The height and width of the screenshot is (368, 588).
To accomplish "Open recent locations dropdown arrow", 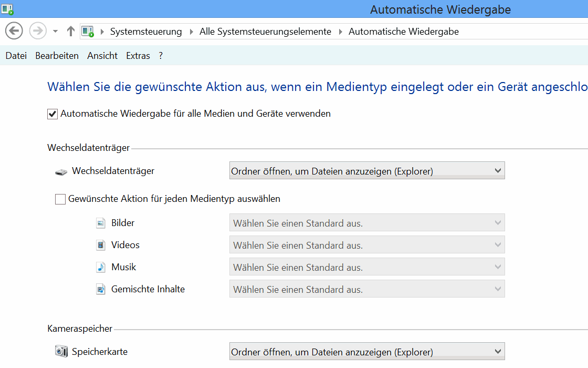I will [55, 32].
